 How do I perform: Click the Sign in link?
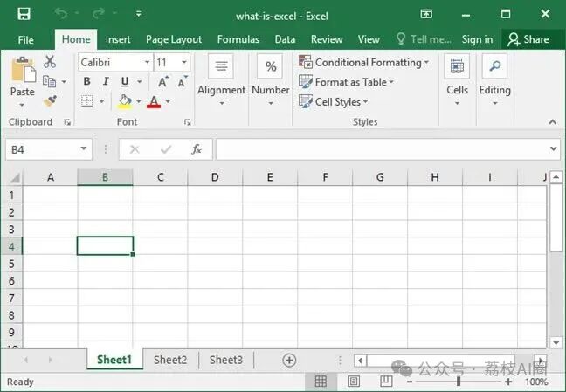click(x=477, y=39)
